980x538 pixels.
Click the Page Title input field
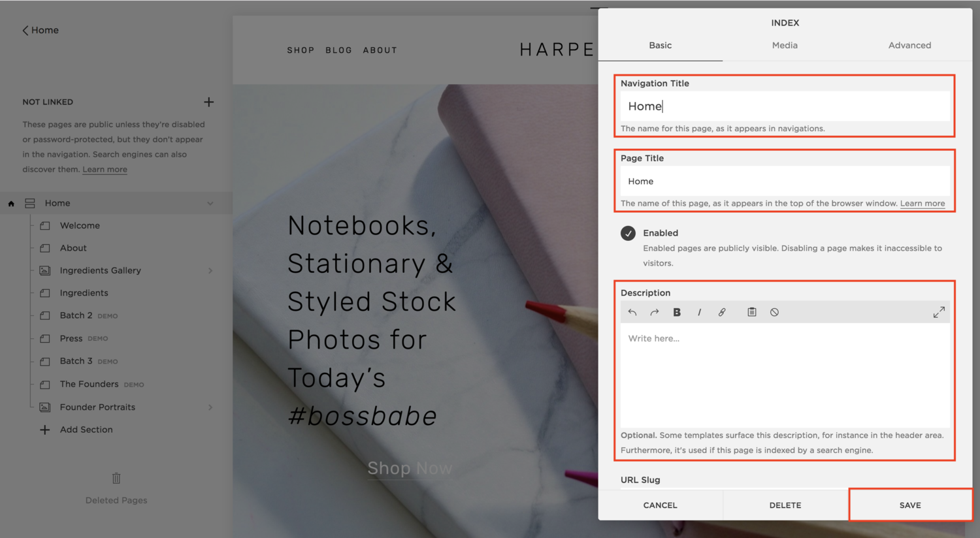(x=785, y=181)
